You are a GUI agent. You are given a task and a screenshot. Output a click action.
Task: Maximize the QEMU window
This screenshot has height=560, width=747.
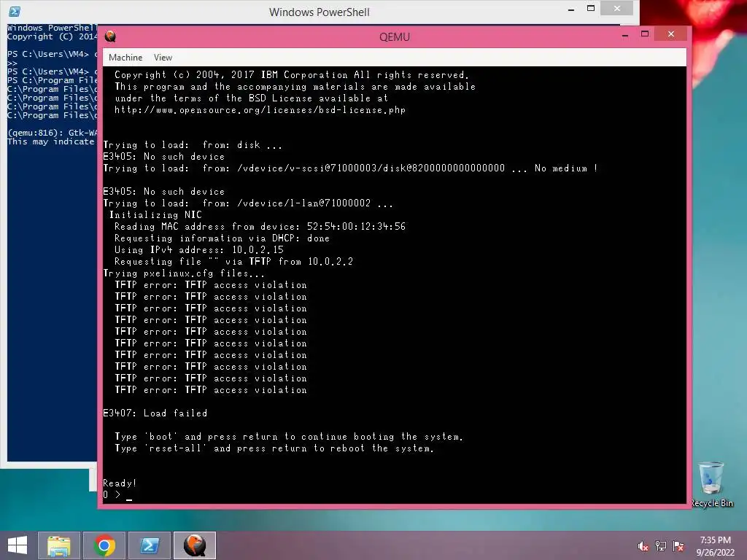coord(645,34)
